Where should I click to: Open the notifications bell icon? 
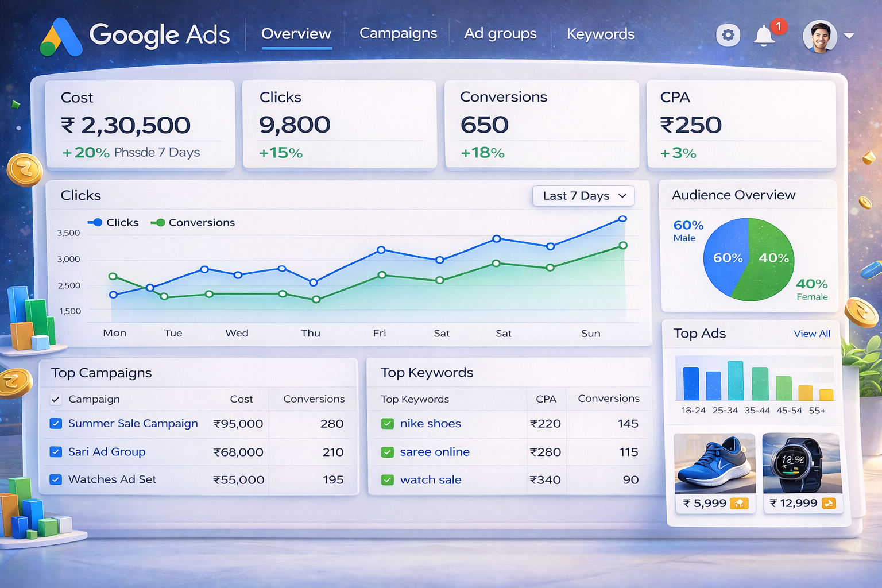point(764,36)
